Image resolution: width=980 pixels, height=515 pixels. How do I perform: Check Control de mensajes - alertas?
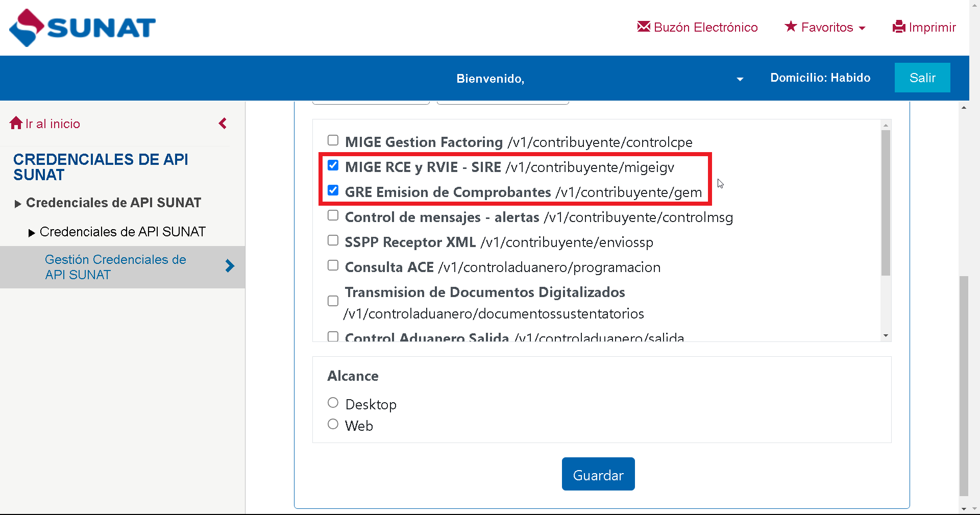pos(333,215)
